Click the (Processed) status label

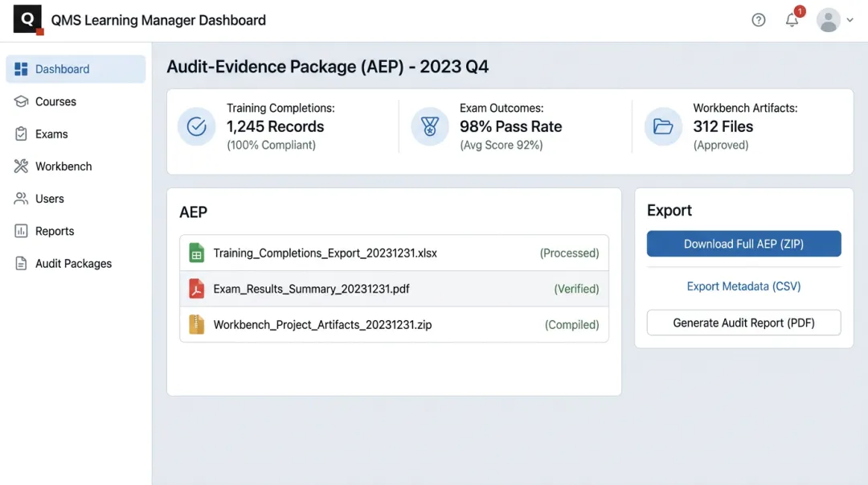point(569,253)
